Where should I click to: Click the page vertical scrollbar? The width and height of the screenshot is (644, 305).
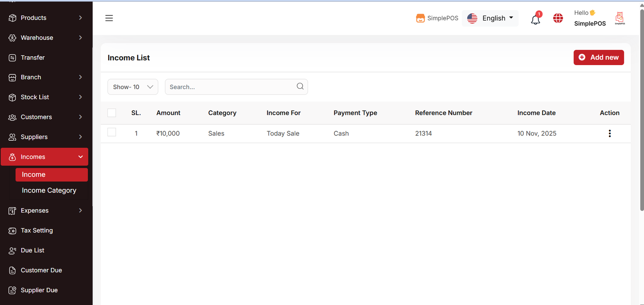point(642,108)
